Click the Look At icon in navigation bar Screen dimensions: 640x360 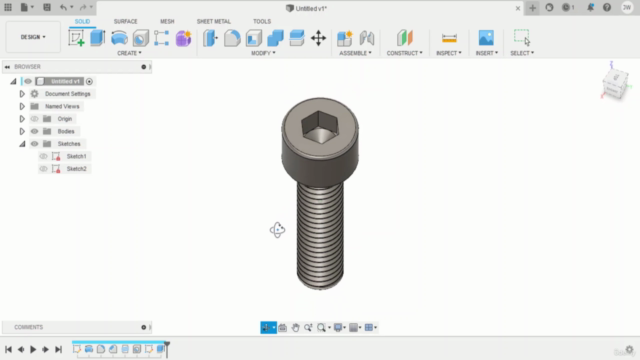point(282,327)
